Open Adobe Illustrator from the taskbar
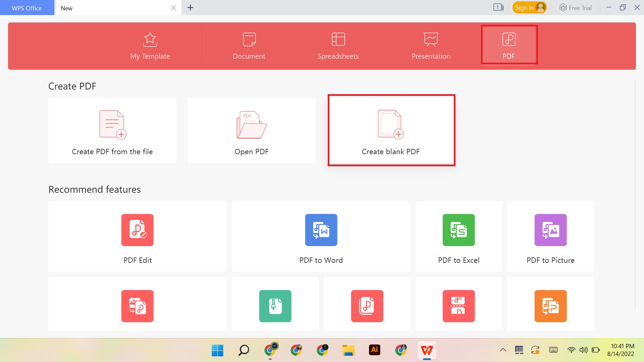The image size is (644, 362). pos(375,350)
